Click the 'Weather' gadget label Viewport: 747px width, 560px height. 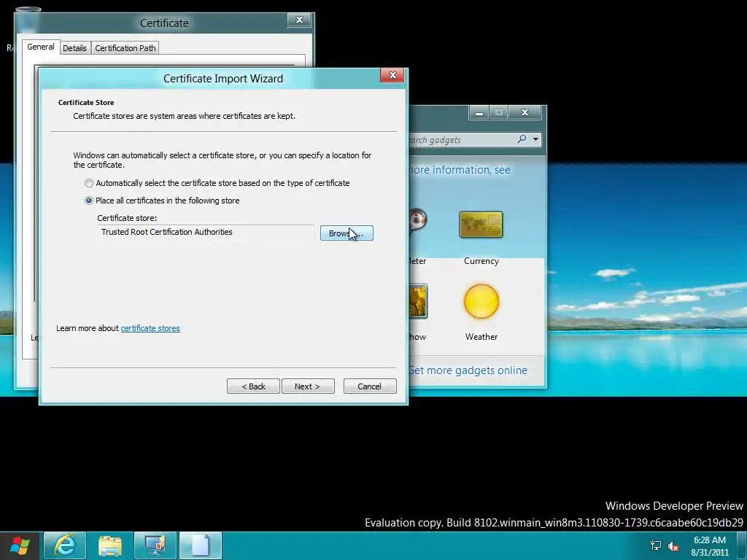point(481,337)
